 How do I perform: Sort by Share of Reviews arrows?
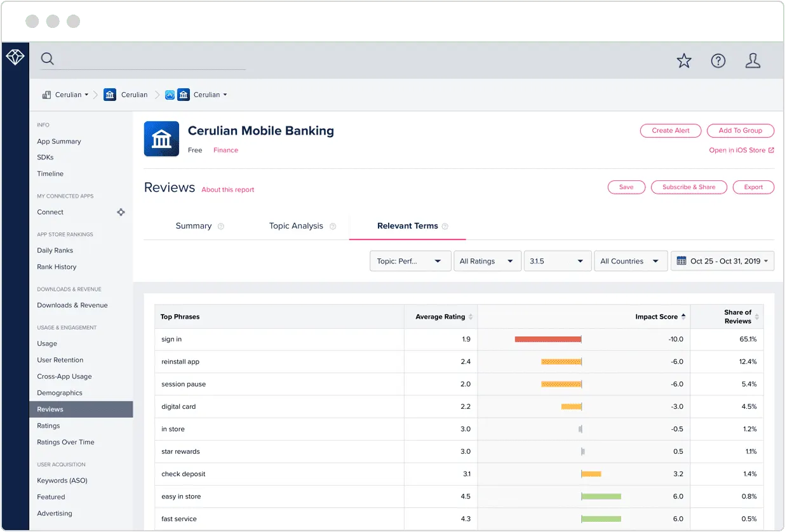[x=757, y=317]
